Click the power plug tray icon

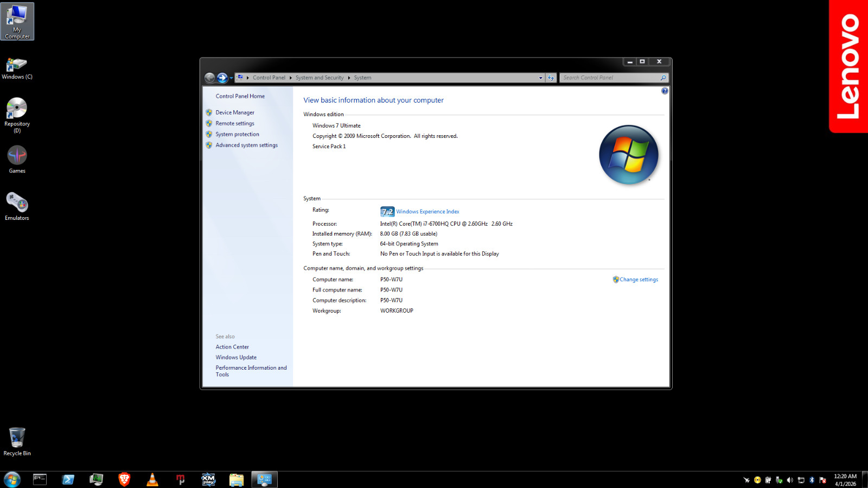[768, 480]
